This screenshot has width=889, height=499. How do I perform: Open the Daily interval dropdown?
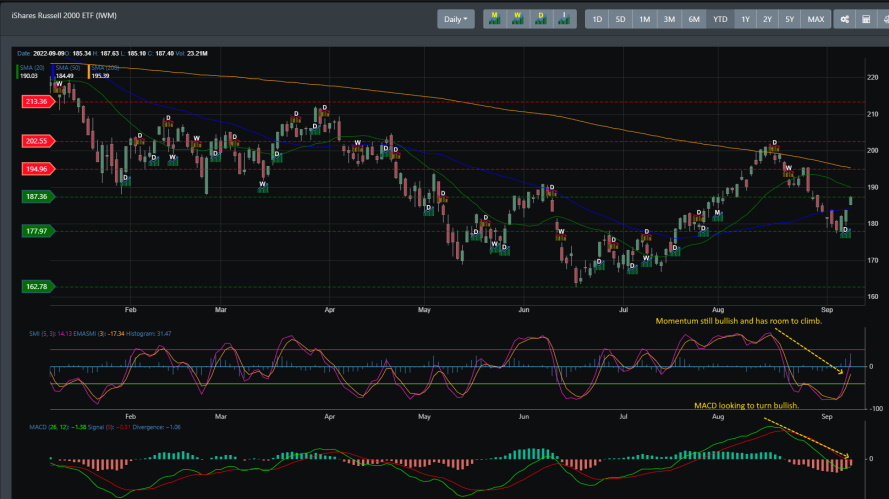tap(455, 19)
